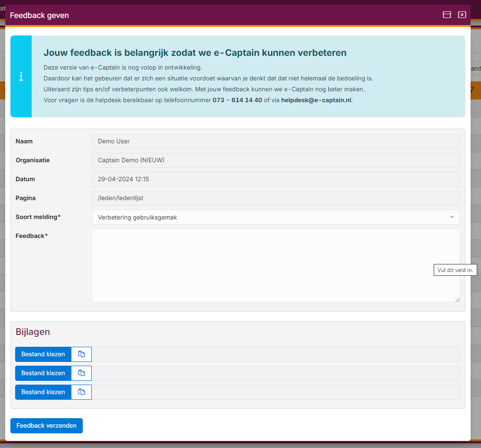Maximize the Feedback geven dialog

pyautogui.click(x=446, y=15)
